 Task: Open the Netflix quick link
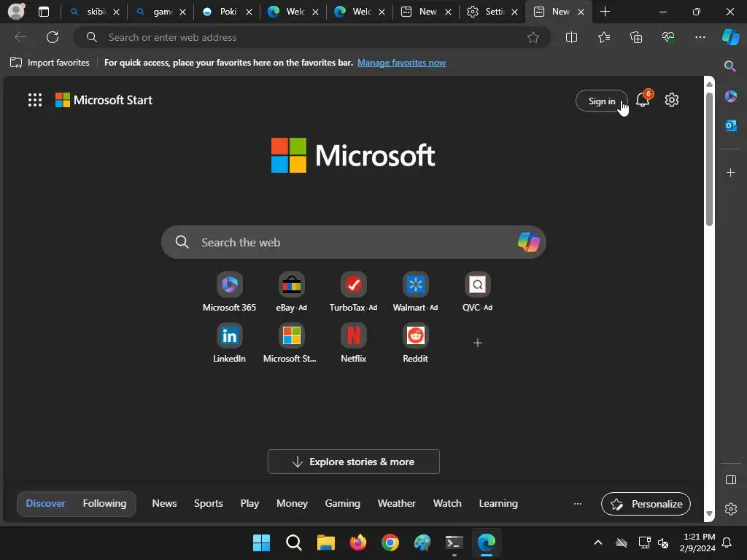pos(354,343)
